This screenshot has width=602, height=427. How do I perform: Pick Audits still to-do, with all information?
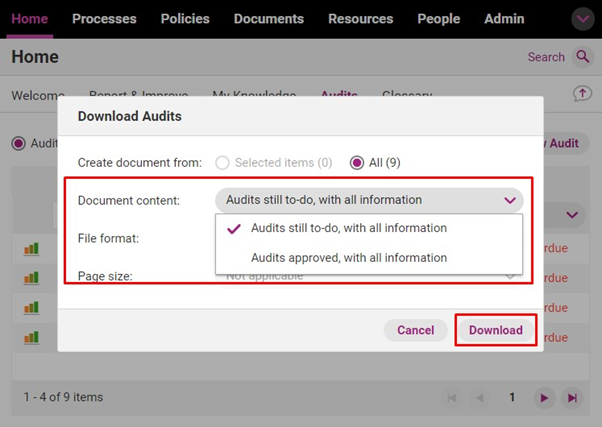348,228
